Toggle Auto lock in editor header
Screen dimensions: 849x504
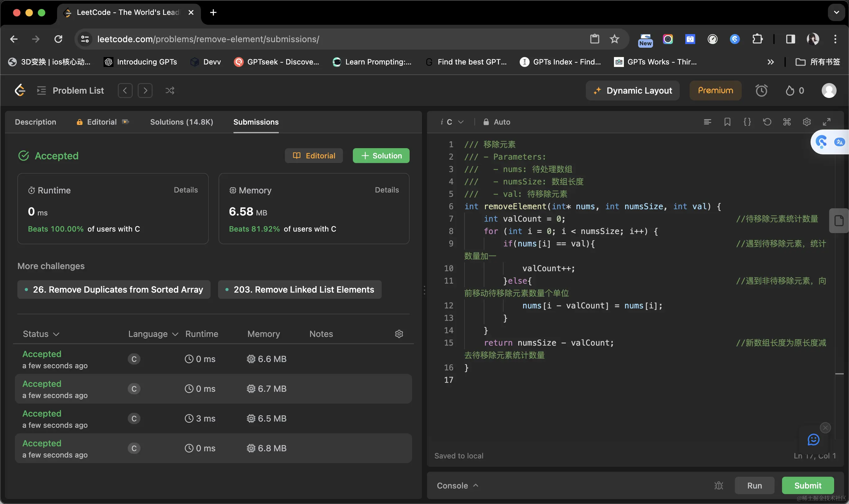pos(496,122)
